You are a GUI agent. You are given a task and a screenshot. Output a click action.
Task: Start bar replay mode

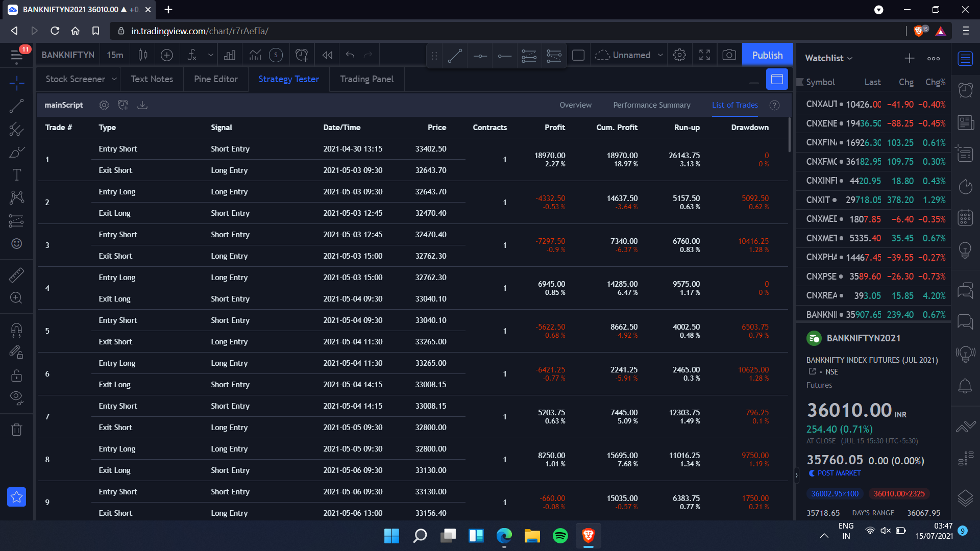[327, 55]
